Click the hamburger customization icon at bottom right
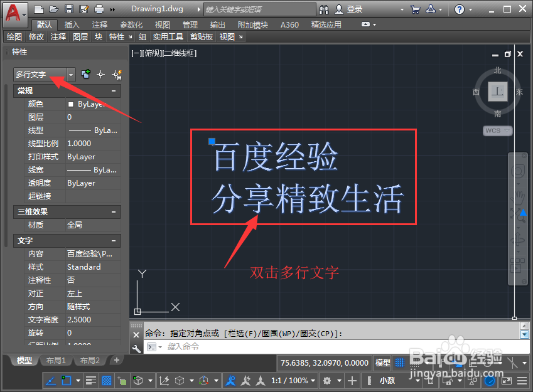533x392 pixels. (522, 380)
